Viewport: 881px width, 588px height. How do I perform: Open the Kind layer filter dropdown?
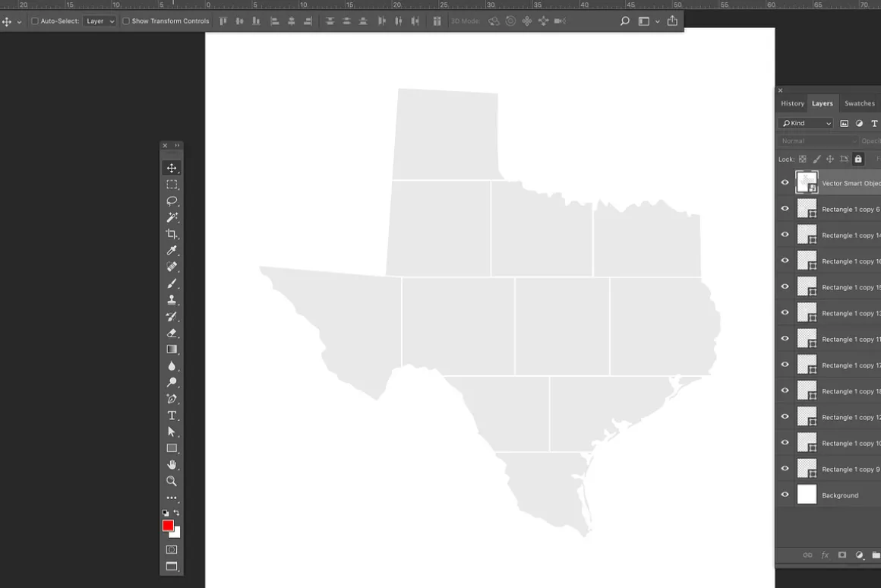click(806, 123)
